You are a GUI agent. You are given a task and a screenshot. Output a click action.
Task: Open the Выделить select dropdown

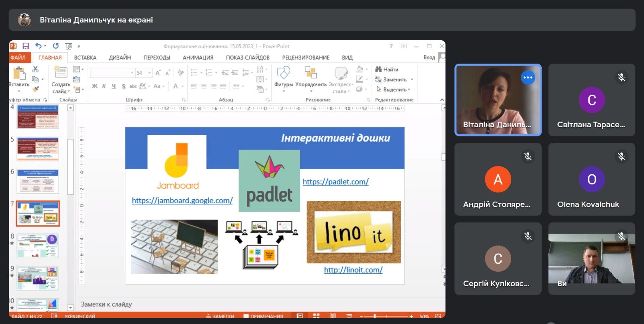pyautogui.click(x=393, y=89)
